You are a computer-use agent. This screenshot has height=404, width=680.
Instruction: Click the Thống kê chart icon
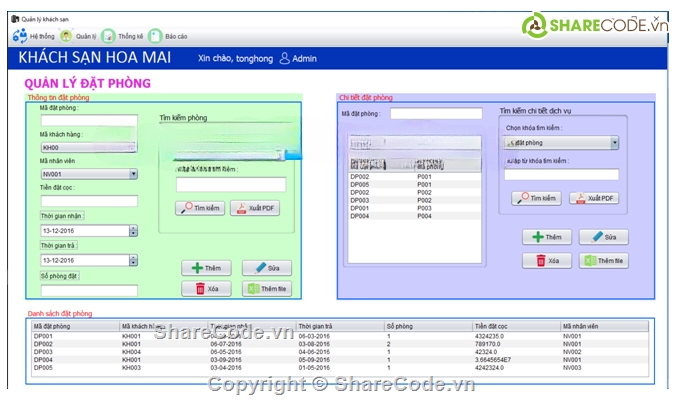(108, 36)
